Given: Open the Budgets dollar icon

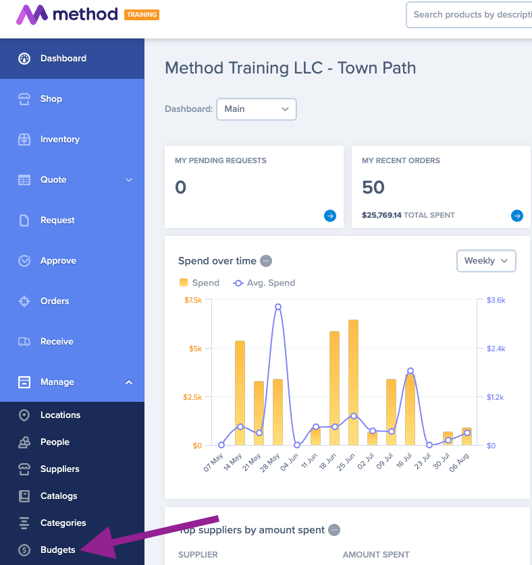Looking at the screenshot, I should (x=24, y=550).
